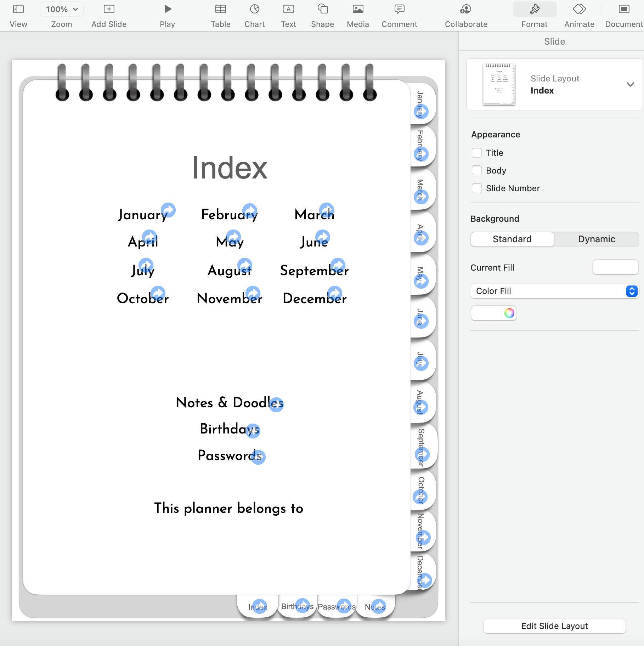Viewport: 644px width, 646px height.
Task: Click the Play slideshow icon
Action: [x=168, y=9]
